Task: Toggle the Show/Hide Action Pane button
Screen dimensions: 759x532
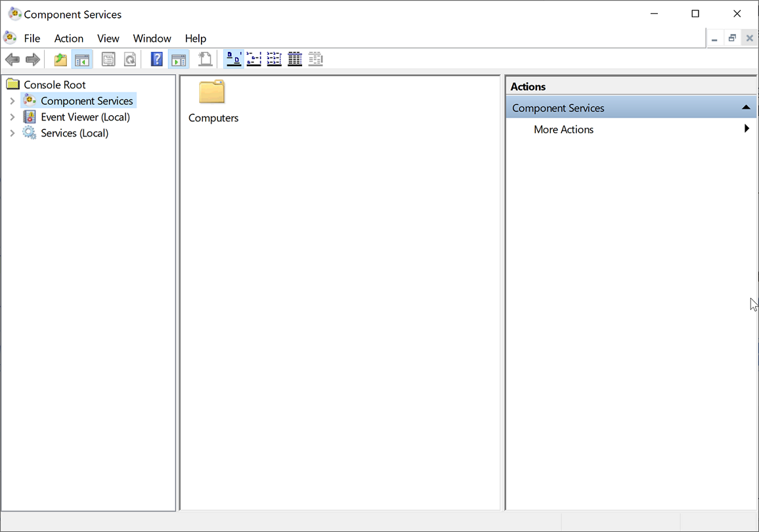Action: [x=179, y=59]
